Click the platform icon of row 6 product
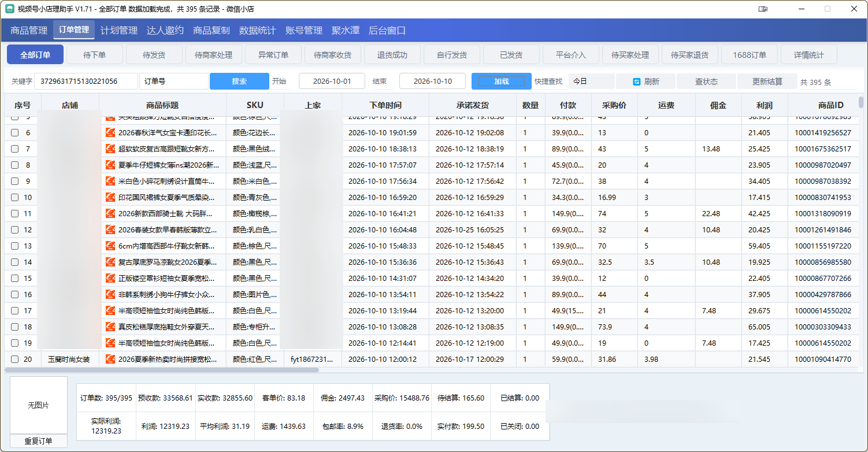The width and height of the screenshot is (868, 452). click(x=110, y=132)
